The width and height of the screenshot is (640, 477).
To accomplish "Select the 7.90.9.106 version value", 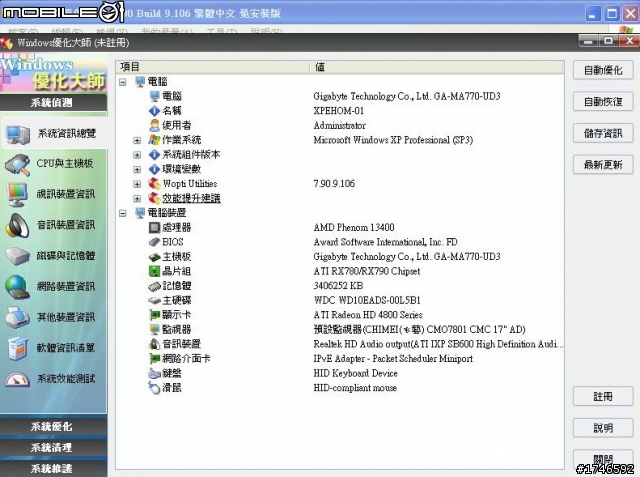I will tap(334, 184).
